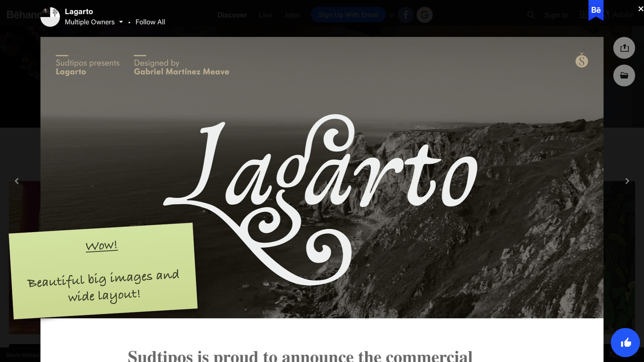Click the blue Behance Bē ribbon badge
The width and height of the screenshot is (644, 362).
[x=596, y=10]
